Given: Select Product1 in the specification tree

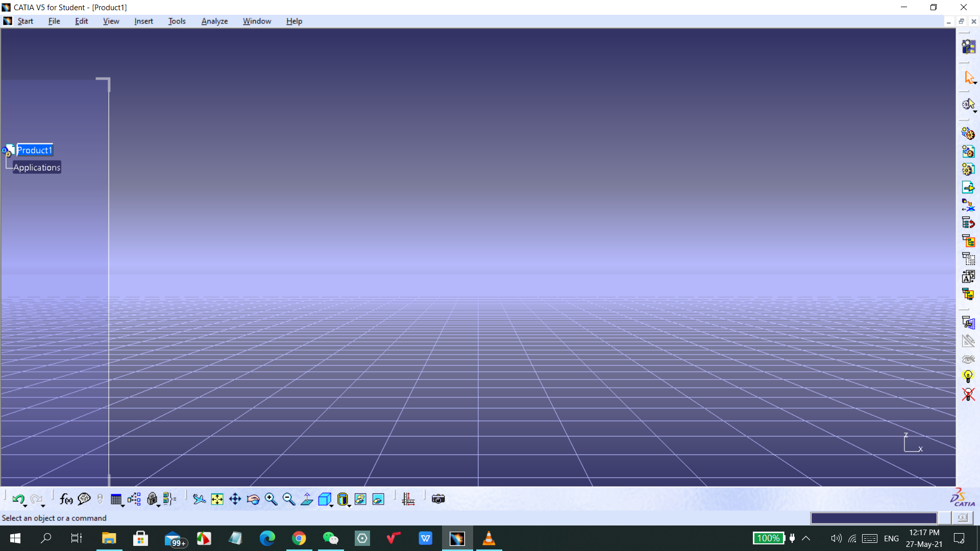Looking at the screenshot, I should (35, 150).
